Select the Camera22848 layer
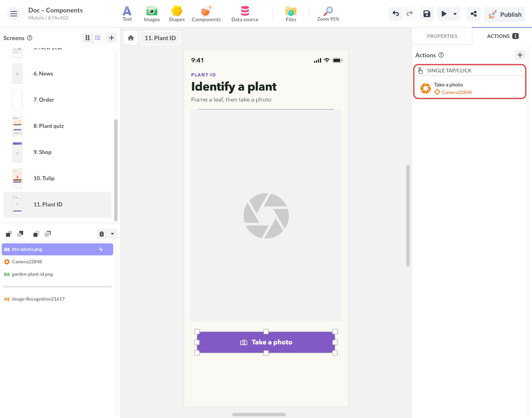 (x=57, y=262)
